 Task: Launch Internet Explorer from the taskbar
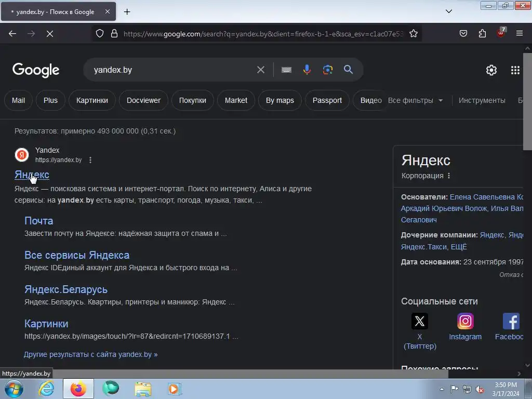pos(46,389)
